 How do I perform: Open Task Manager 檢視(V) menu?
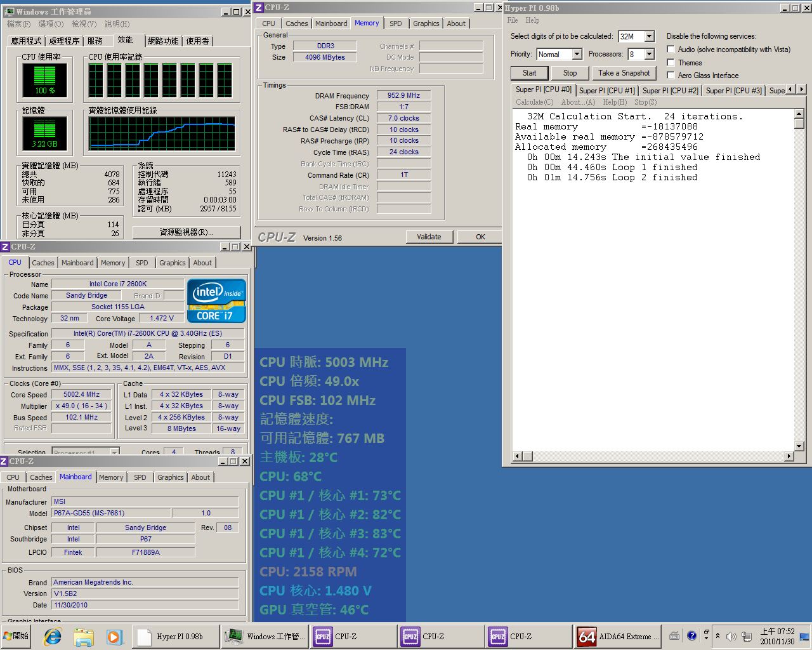click(x=84, y=24)
